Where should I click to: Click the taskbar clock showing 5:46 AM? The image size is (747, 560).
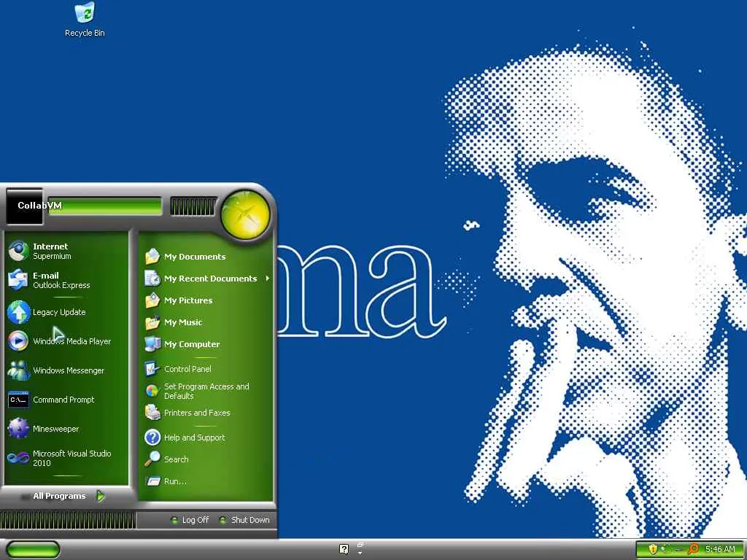720,549
